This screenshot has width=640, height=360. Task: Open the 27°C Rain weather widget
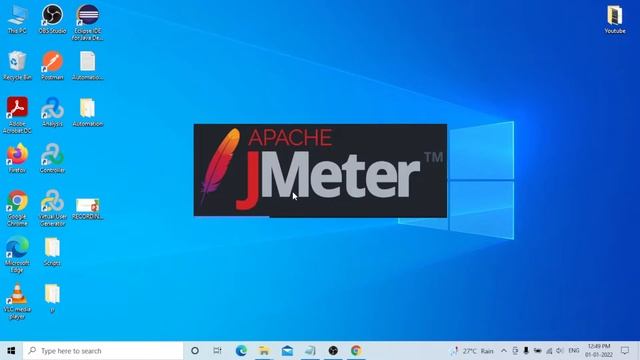(x=472, y=351)
